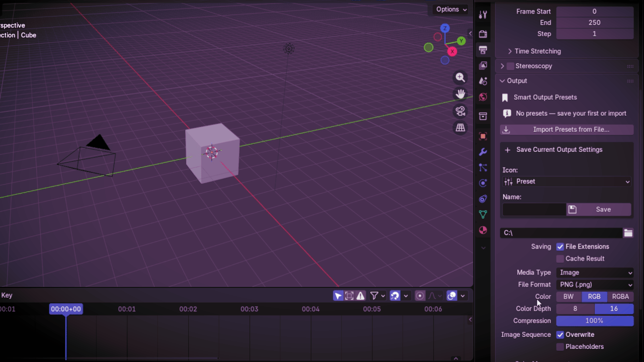Open the Options menu in viewport
This screenshot has height=362, width=644.
coord(451,10)
